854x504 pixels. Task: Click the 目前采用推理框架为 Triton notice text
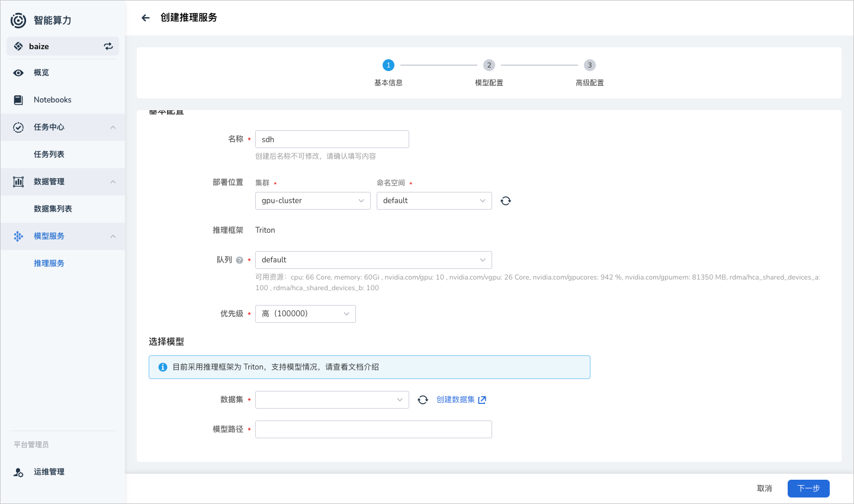(x=275, y=367)
